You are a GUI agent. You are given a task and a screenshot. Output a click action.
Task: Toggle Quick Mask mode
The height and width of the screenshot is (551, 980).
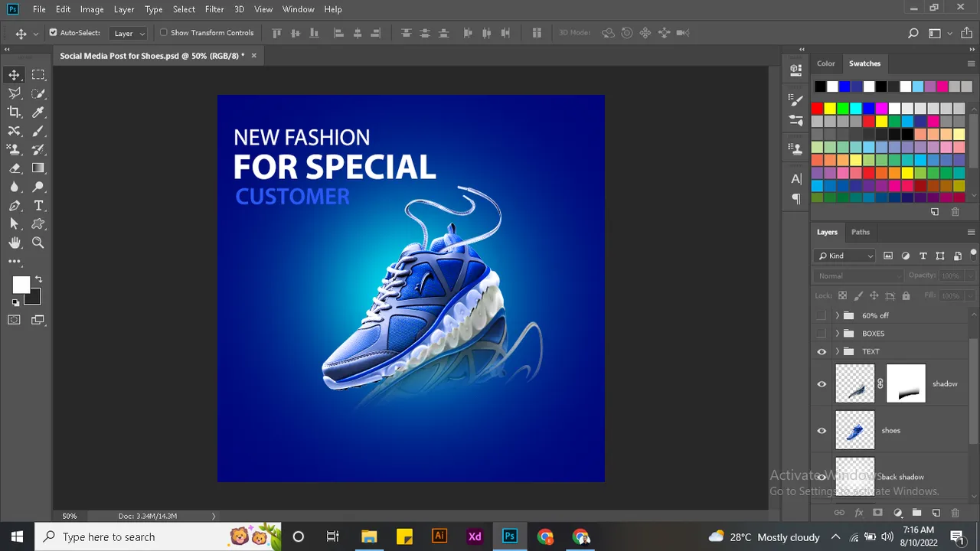[15, 320]
